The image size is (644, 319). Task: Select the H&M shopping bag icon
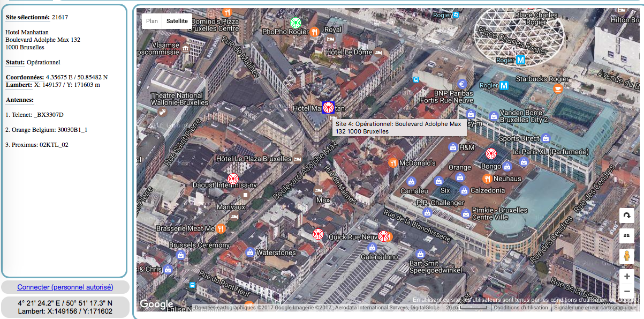pyautogui.click(x=453, y=147)
